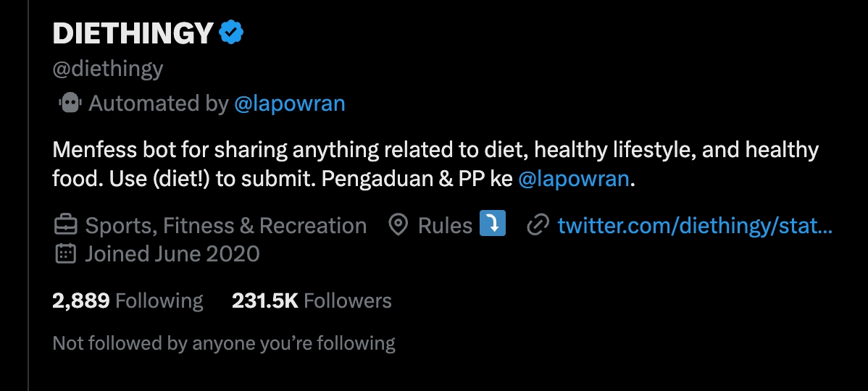Click the Rules location text

(x=445, y=225)
